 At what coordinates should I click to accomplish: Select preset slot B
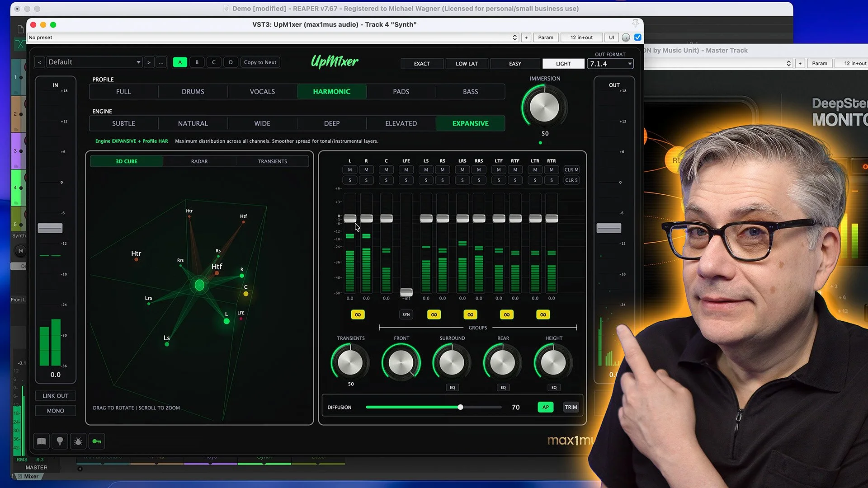tap(197, 62)
